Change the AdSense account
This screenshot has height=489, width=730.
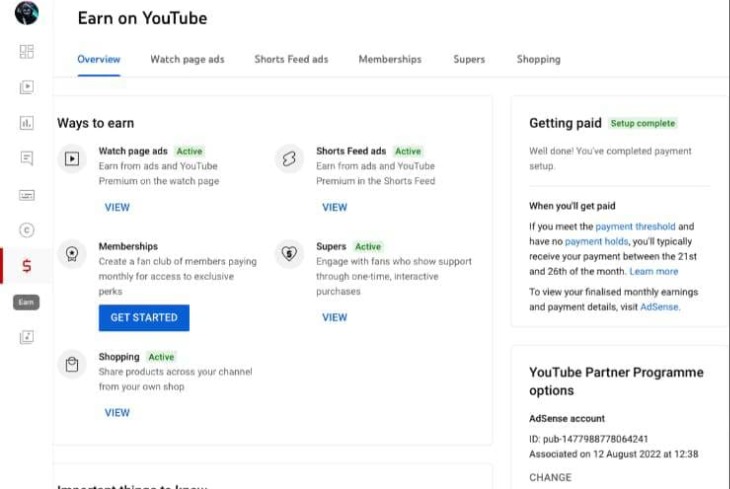coord(550,477)
